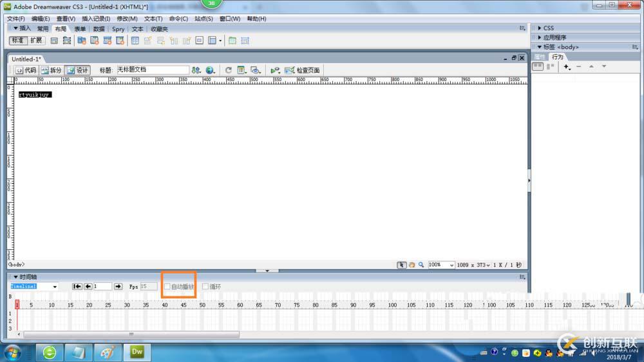644x362 pixels.
Task: Open the File Management icon menu
Action: 196,70
